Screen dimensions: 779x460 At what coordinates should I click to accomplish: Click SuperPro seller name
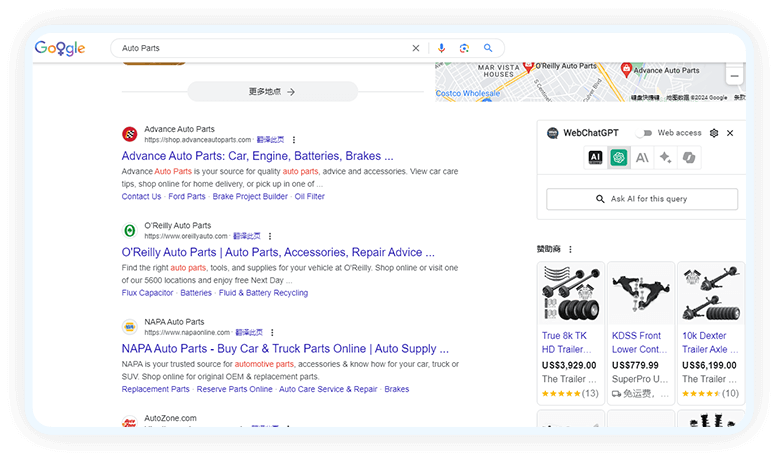point(640,380)
